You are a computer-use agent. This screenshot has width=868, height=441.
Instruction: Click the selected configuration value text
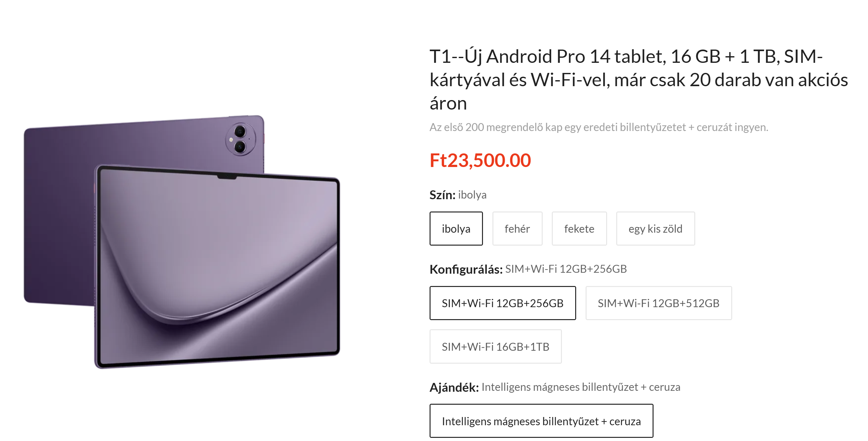point(566,269)
